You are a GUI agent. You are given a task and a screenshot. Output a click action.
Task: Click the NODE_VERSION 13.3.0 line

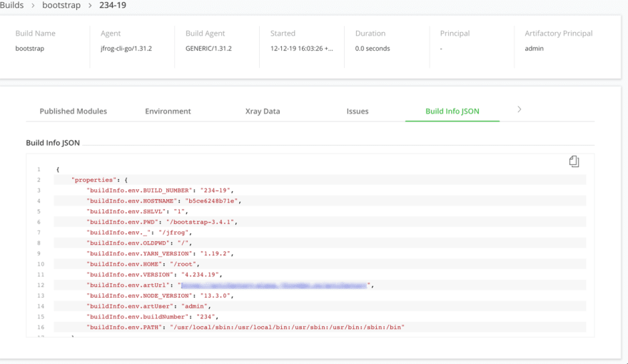tap(320, 295)
